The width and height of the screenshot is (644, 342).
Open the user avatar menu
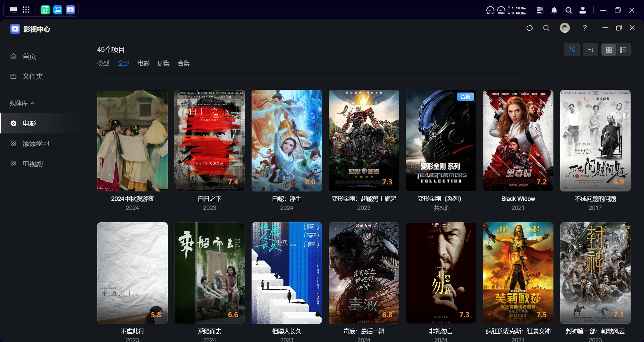click(x=565, y=28)
